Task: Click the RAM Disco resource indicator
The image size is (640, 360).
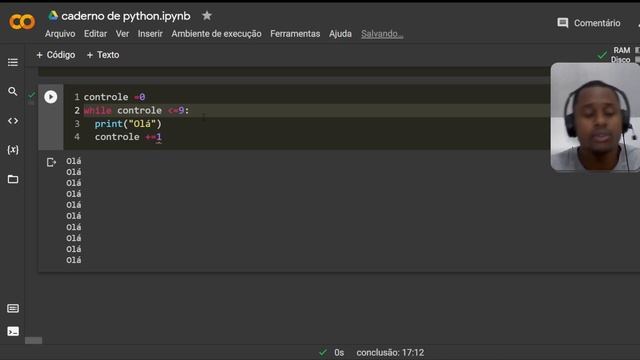Action: point(625,55)
